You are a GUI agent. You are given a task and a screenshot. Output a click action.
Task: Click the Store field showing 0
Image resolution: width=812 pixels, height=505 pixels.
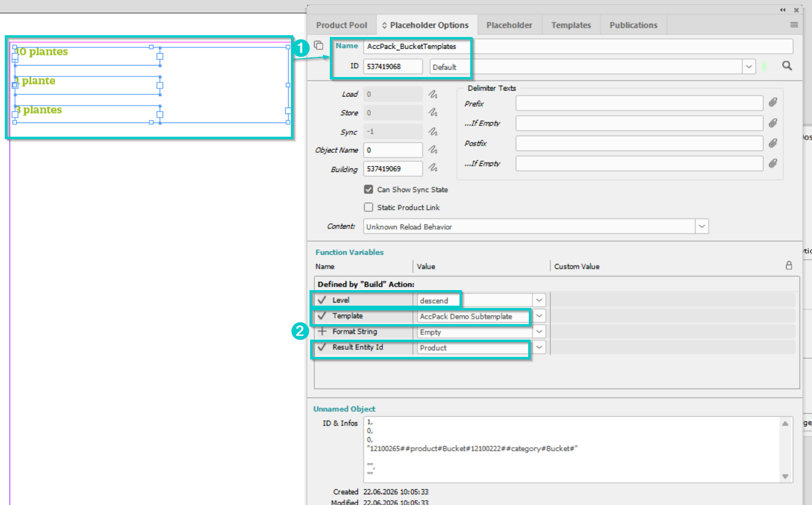pyautogui.click(x=393, y=113)
